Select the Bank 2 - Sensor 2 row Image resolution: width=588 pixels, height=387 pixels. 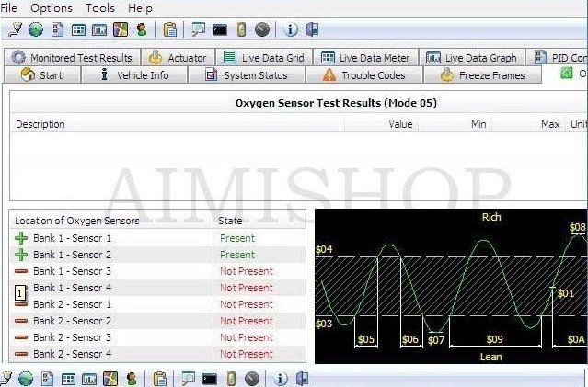[x=157, y=321]
